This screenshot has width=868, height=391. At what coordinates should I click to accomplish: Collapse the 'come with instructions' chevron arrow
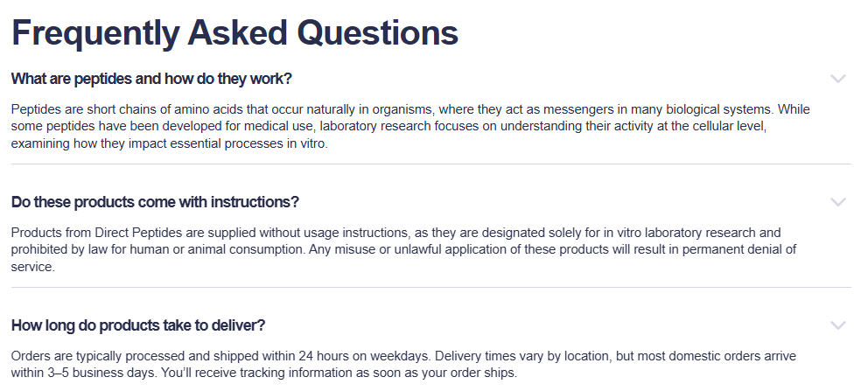[x=837, y=202]
